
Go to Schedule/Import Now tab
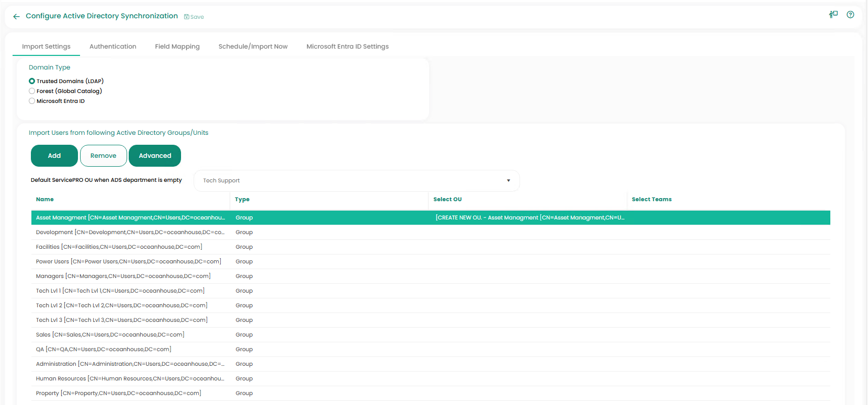click(x=253, y=47)
